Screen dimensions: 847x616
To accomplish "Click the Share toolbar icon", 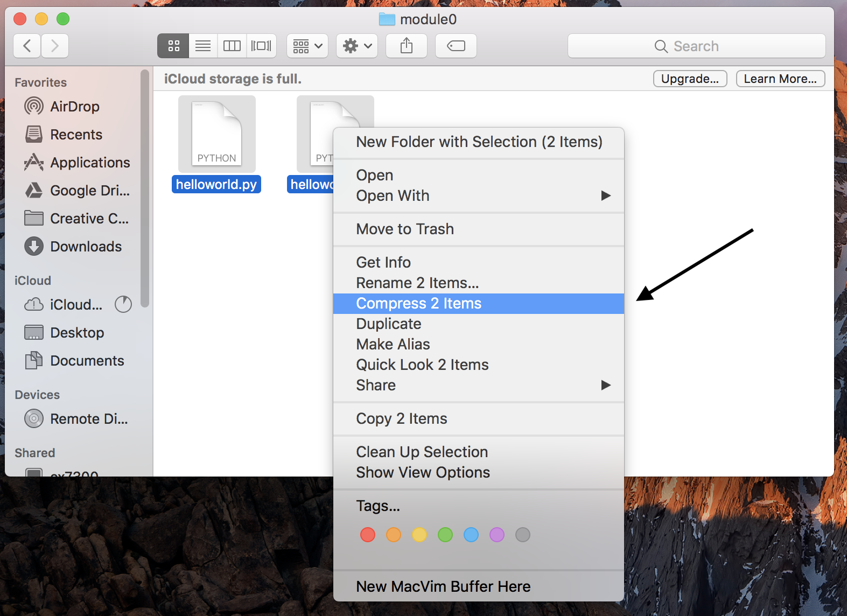I will (x=407, y=46).
